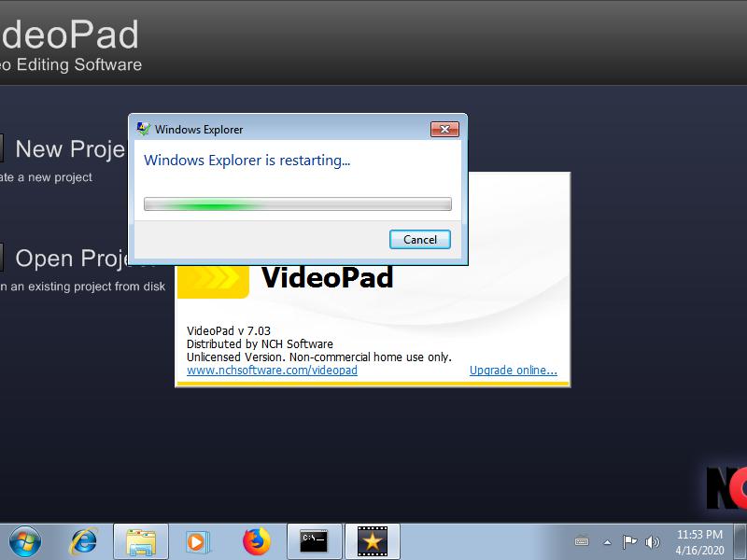Click the "Windows Explorer is restarting..." message

[x=247, y=161]
